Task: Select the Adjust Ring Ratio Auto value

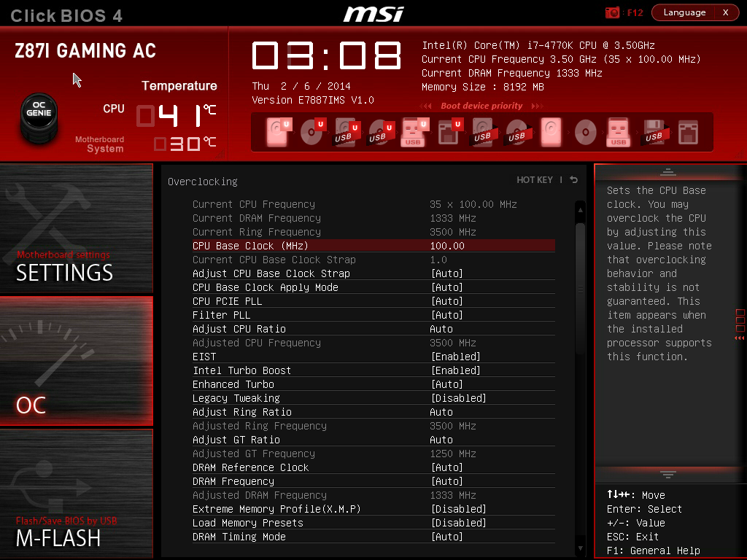Action: [441, 412]
